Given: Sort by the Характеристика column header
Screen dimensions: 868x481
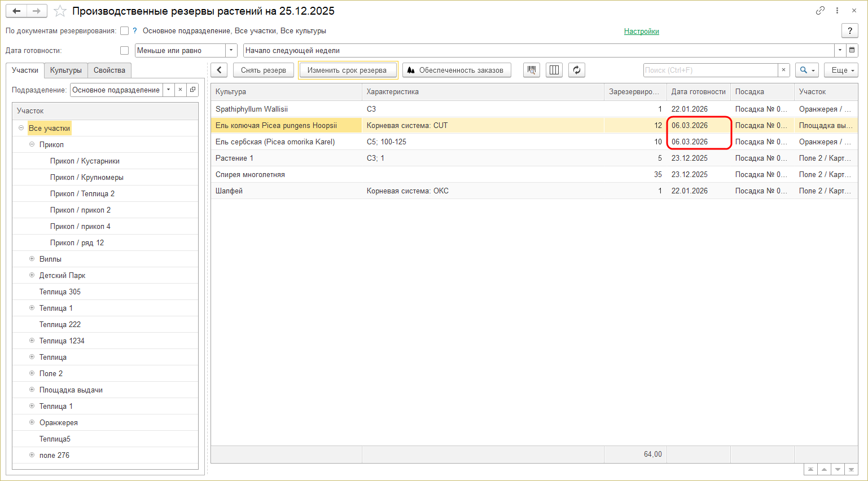Looking at the screenshot, I should coord(483,91).
